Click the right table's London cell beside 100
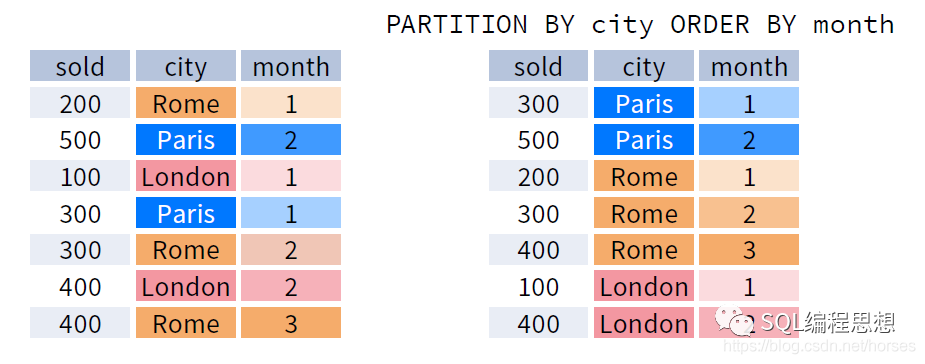The image size is (925, 364). [644, 286]
